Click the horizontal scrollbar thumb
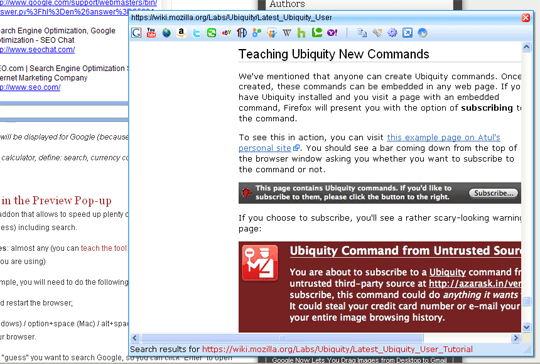The height and width of the screenshot is (364, 540). (282, 338)
